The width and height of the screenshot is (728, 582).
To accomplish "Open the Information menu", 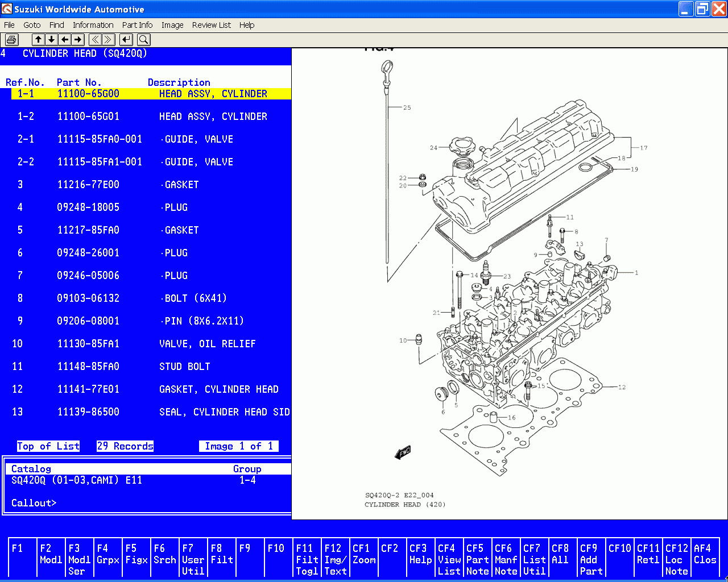I will coord(93,25).
